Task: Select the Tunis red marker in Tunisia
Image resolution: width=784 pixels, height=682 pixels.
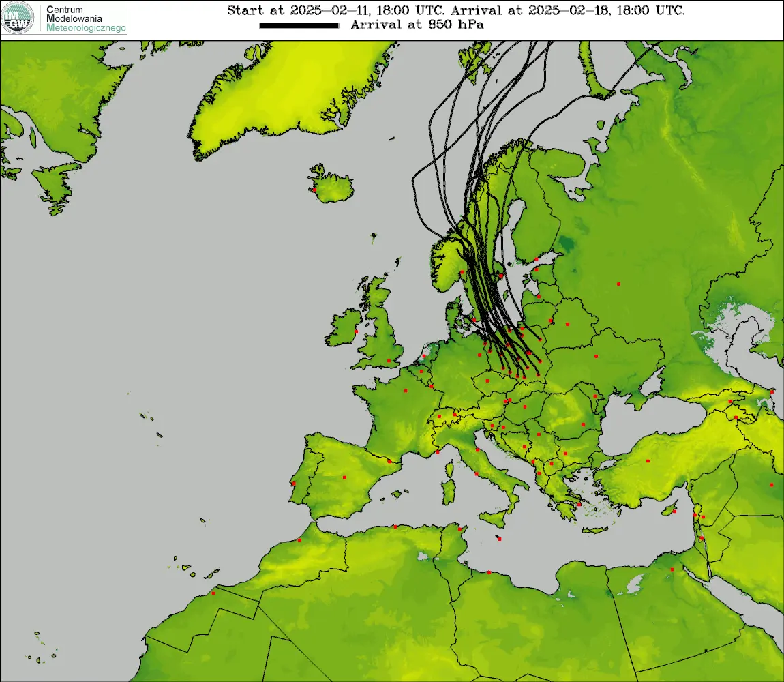Action: [x=459, y=529]
